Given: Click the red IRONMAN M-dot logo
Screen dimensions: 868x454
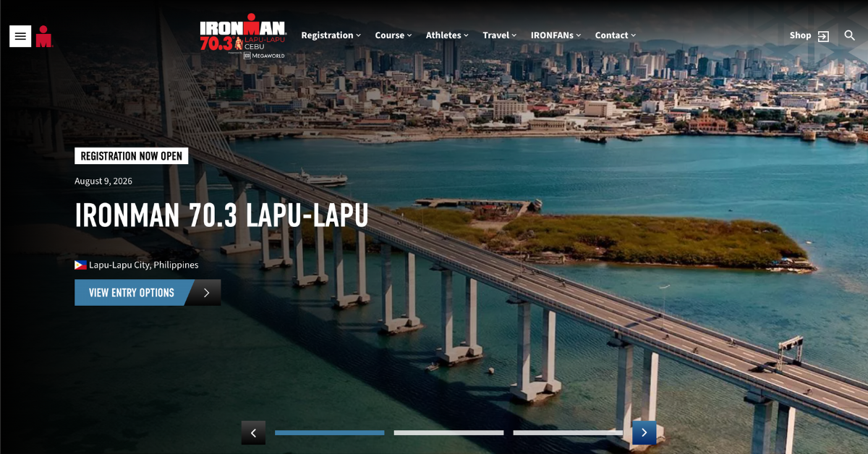Looking at the screenshot, I should [x=44, y=36].
